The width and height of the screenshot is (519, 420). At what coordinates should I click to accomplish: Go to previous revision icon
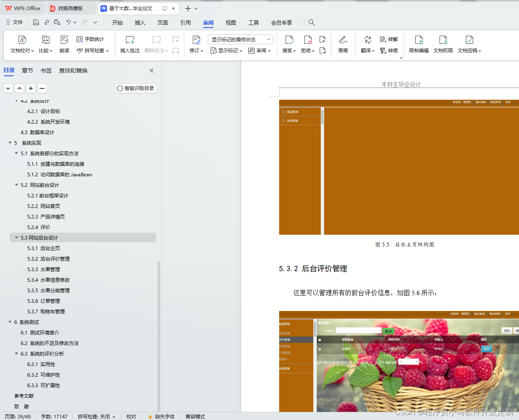(323, 39)
